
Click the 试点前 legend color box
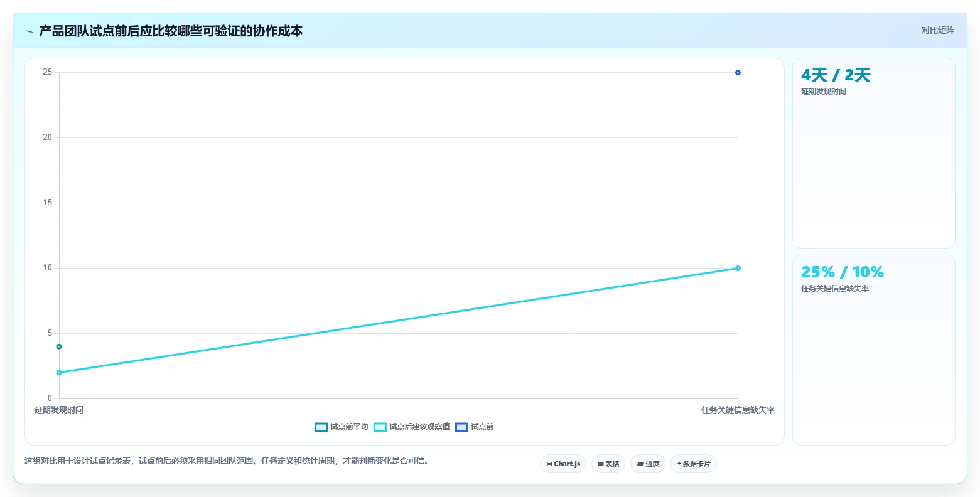461,427
